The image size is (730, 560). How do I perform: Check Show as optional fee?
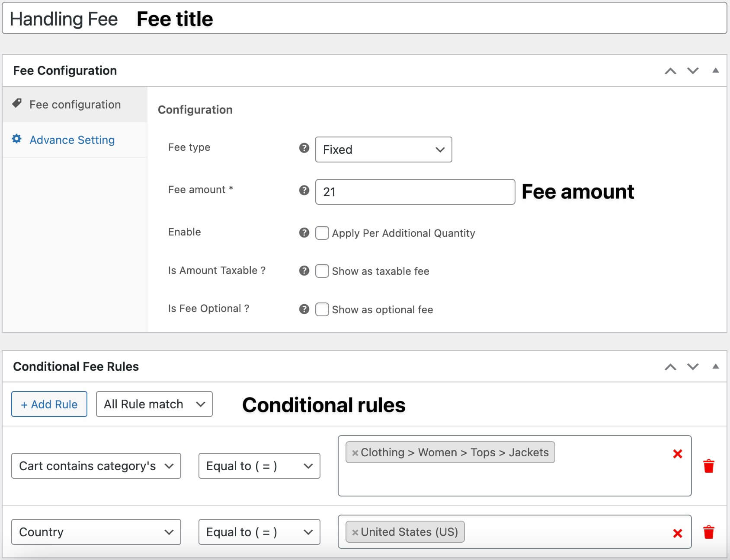322,309
